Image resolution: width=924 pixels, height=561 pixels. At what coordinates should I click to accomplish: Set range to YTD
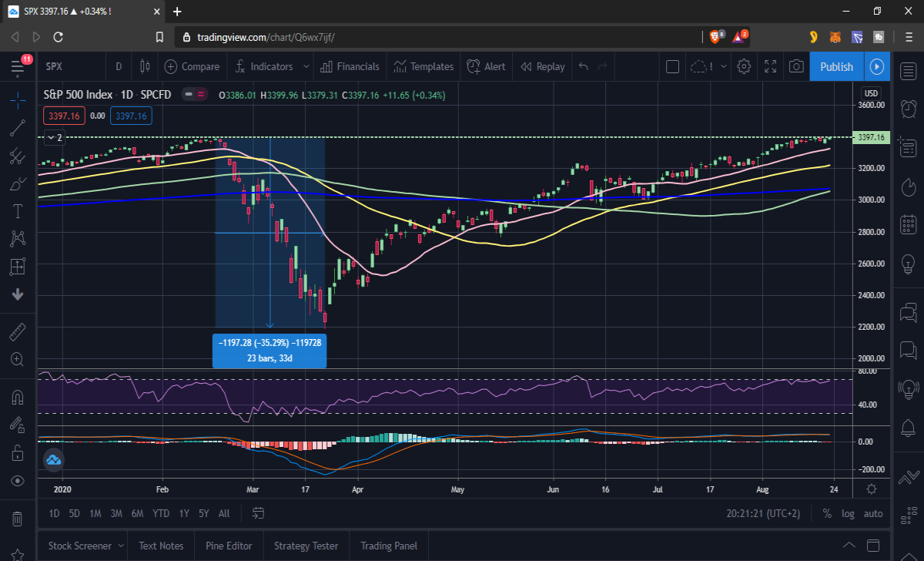tap(161, 513)
